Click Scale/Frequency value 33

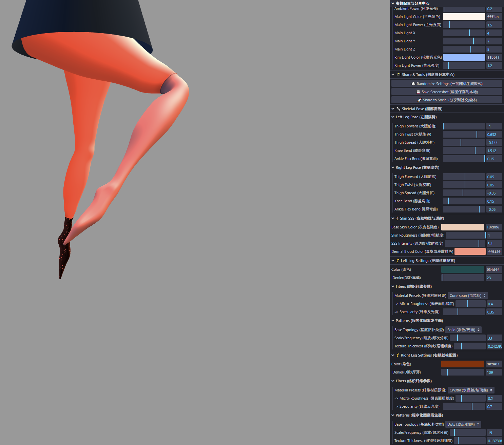pos(495,338)
